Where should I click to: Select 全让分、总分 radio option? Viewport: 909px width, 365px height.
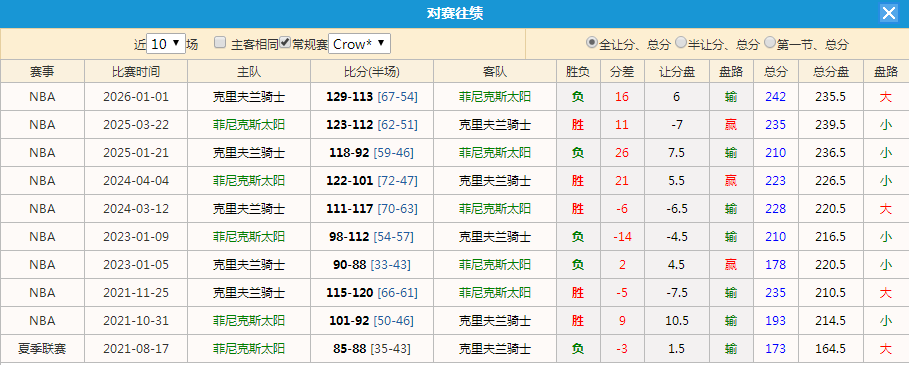(x=591, y=42)
